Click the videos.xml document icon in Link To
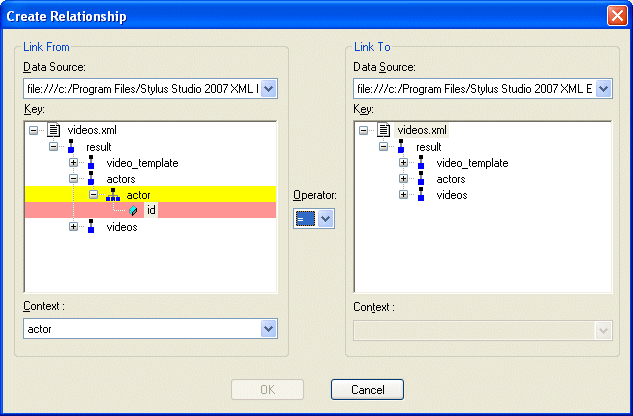 coord(384,130)
